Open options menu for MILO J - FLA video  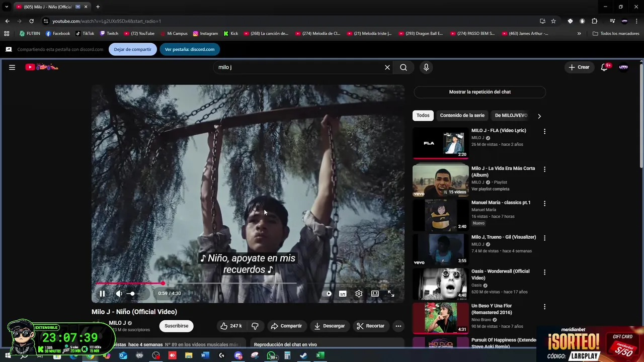coord(544,131)
